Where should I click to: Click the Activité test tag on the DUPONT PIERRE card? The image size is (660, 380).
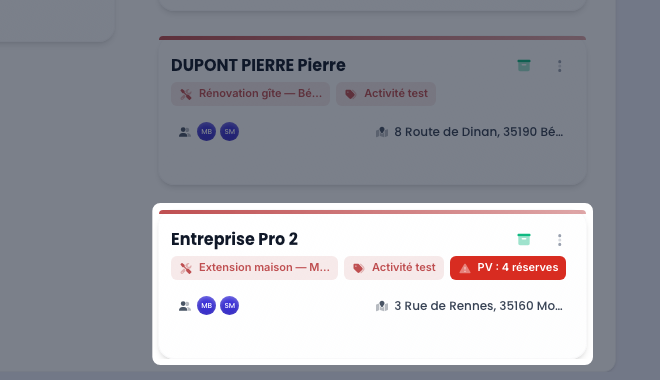coord(386,94)
